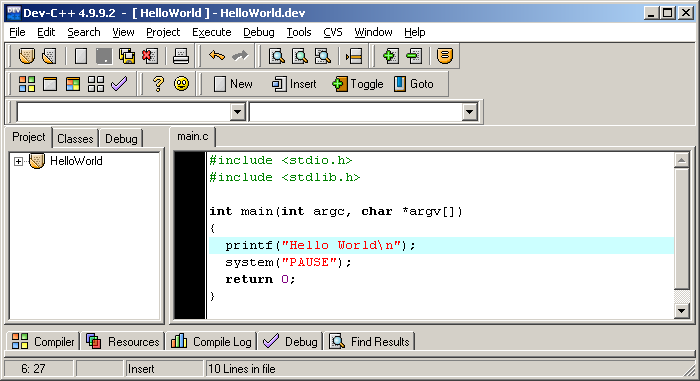Viewport: 700px width, 381px height.
Task: Switch to the Debug side tab
Action: coord(121,139)
